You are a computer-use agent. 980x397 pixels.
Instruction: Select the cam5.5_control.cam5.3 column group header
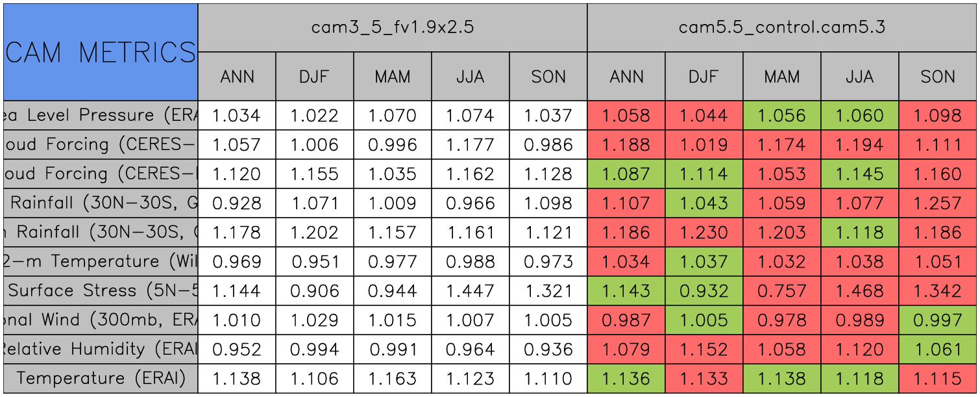click(x=782, y=27)
